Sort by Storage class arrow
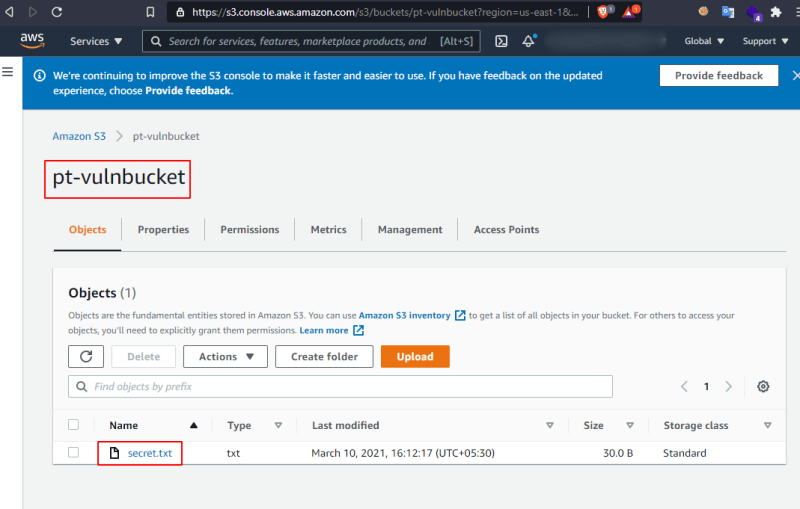Viewport: 800px width, 509px height. coord(767,425)
